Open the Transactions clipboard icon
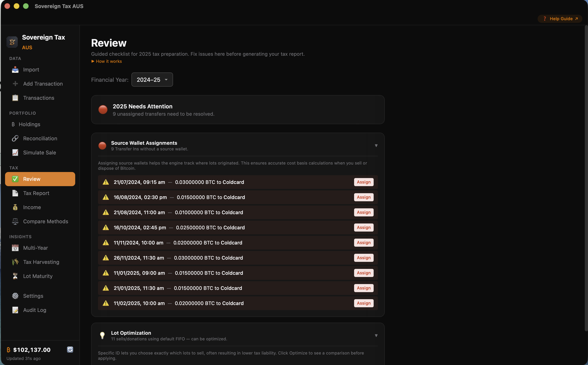Screen dimensions: 588x365 (x=15, y=98)
